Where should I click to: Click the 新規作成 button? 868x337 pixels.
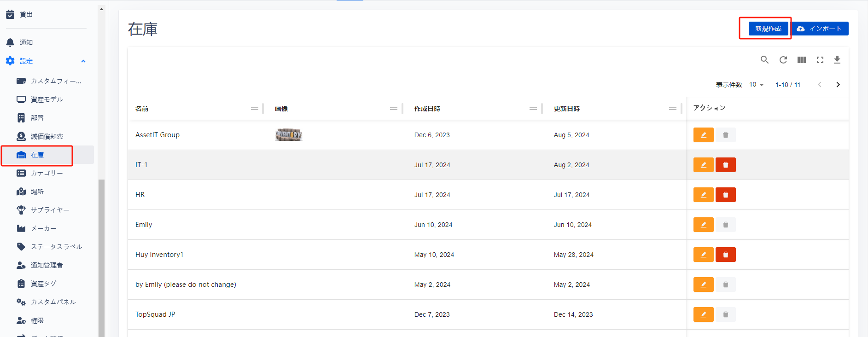[x=768, y=29]
